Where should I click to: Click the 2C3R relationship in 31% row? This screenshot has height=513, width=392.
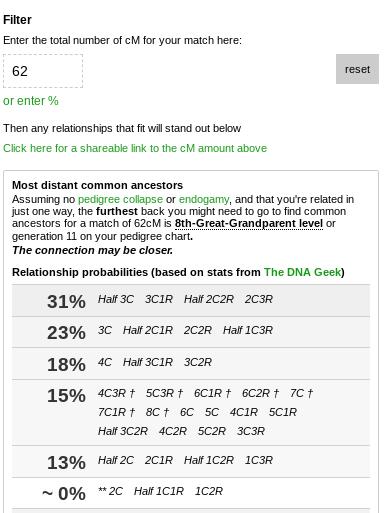[259, 299]
